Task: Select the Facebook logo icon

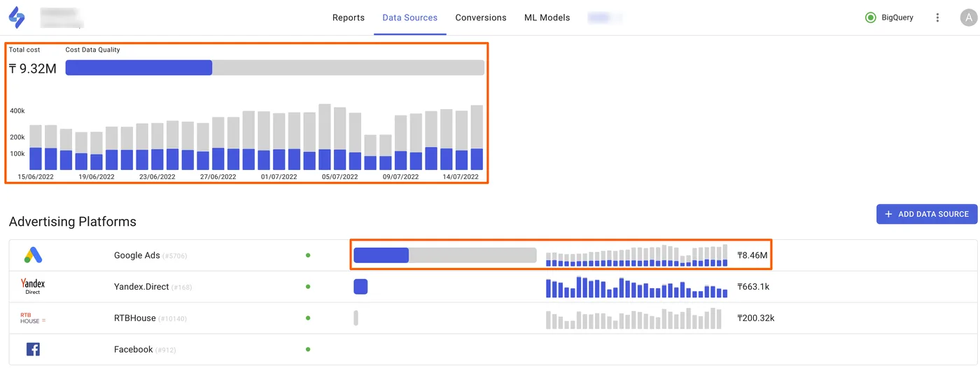Action: click(33, 349)
